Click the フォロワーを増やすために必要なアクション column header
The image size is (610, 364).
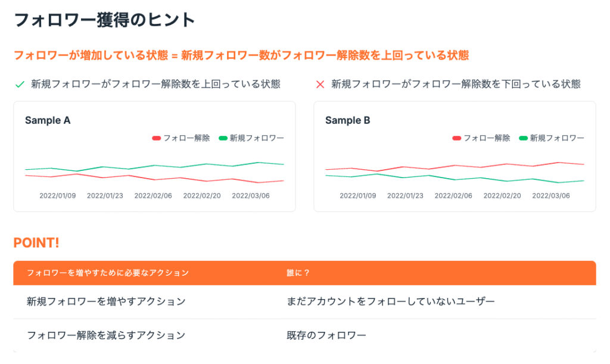click(x=108, y=273)
